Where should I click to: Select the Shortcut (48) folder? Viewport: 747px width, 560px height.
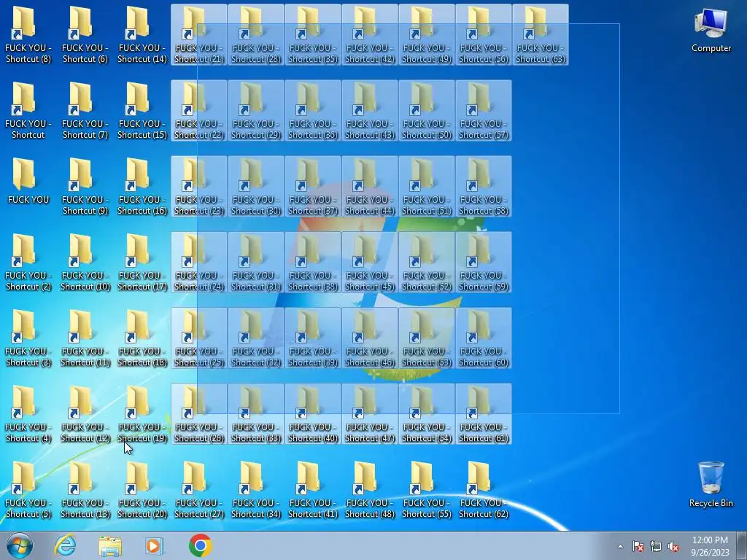(x=370, y=490)
